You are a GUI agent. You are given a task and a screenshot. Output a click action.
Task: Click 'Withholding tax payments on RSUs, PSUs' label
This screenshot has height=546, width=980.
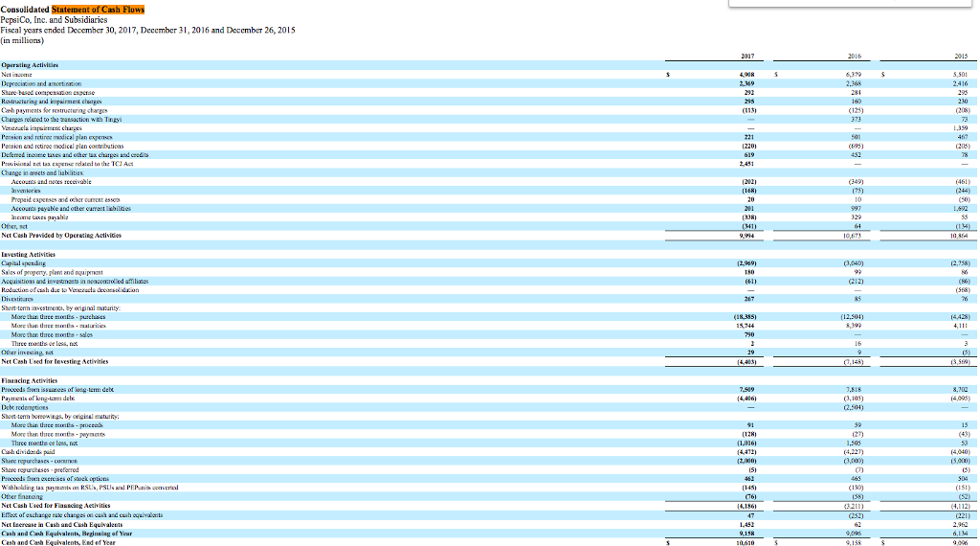(x=89, y=488)
